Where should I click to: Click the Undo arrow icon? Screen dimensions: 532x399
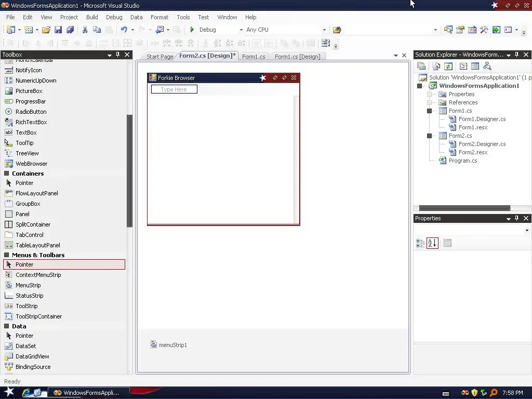point(124,30)
